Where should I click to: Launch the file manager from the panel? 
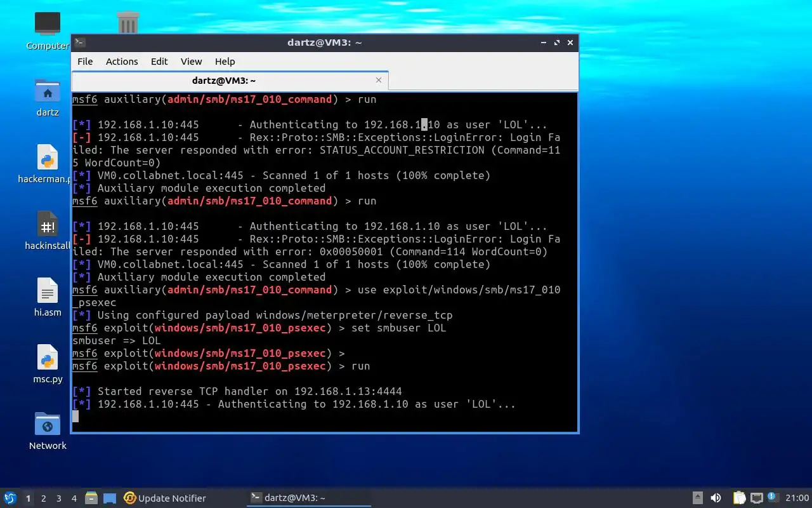point(91,498)
